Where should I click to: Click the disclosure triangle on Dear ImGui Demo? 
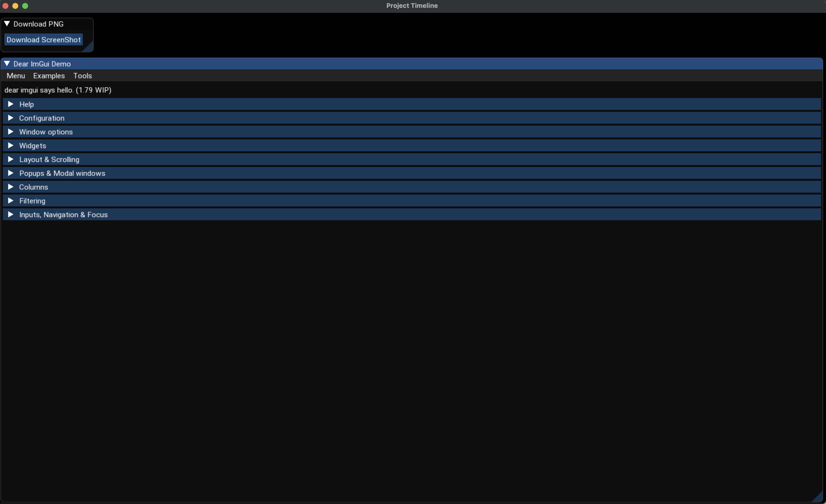tap(7, 64)
